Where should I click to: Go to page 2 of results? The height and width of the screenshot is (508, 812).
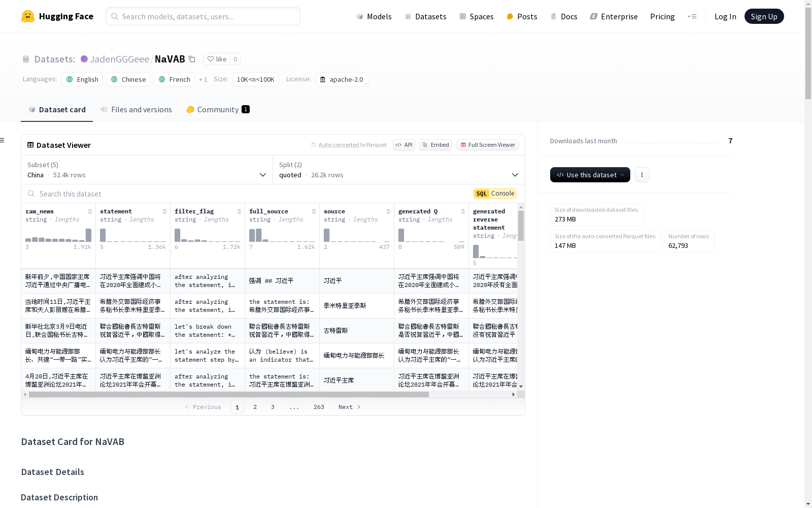255,407
